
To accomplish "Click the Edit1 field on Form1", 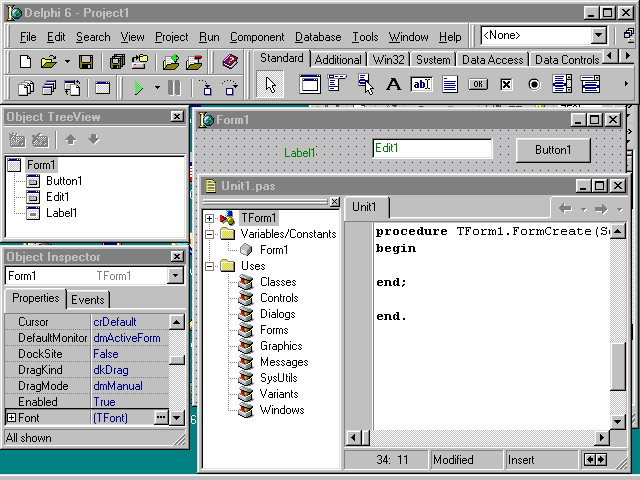I will pos(432,148).
